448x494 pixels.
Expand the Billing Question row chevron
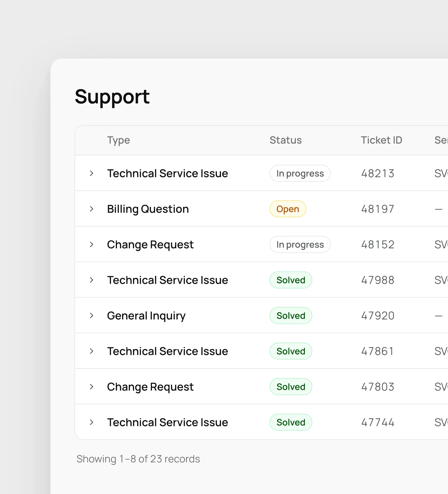coord(91,209)
